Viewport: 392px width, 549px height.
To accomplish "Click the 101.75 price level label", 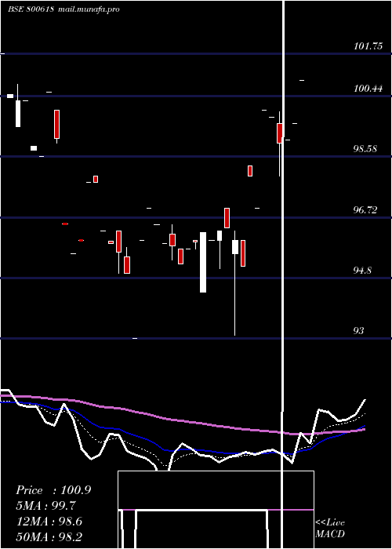I will point(368,46).
